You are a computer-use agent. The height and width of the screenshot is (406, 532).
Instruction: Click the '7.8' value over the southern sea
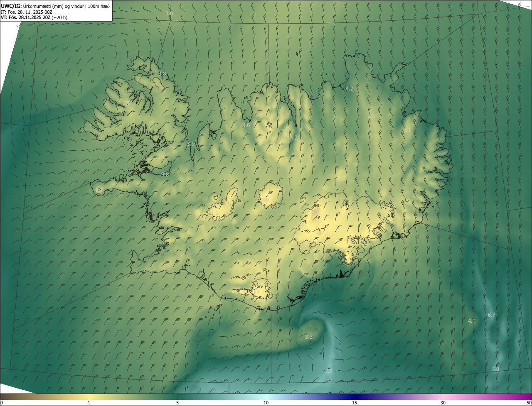click(x=329, y=371)
